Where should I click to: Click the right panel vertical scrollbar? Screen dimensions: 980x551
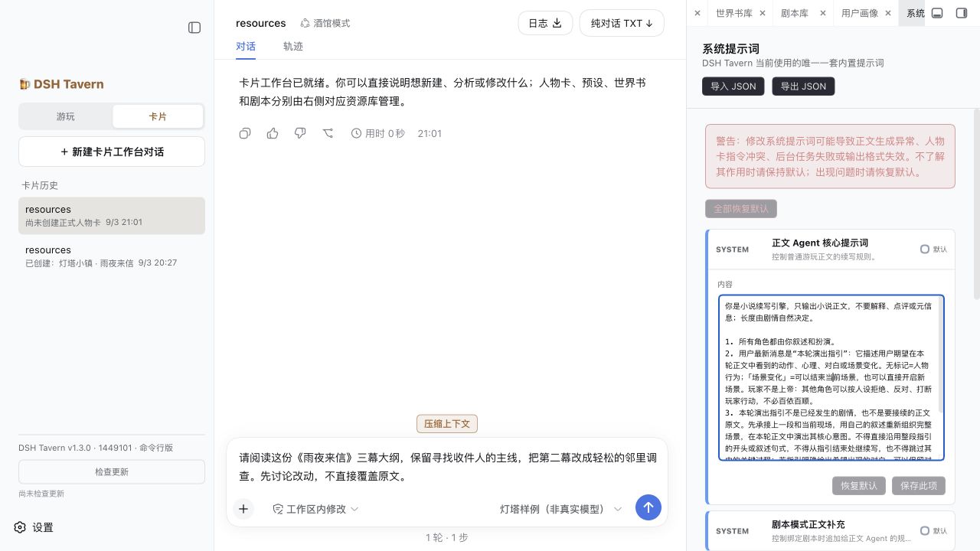coord(976,203)
